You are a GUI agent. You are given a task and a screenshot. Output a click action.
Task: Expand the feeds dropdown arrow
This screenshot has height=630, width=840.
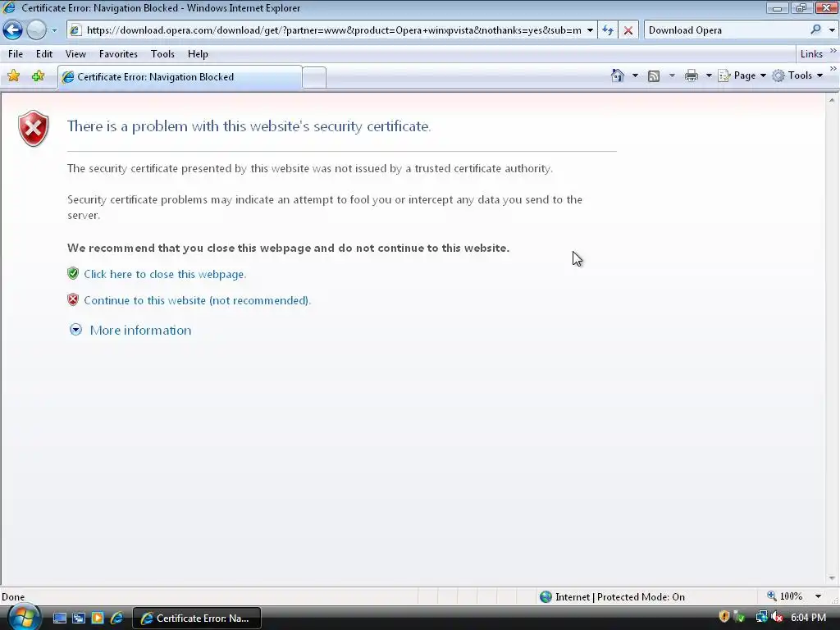pyautogui.click(x=672, y=76)
